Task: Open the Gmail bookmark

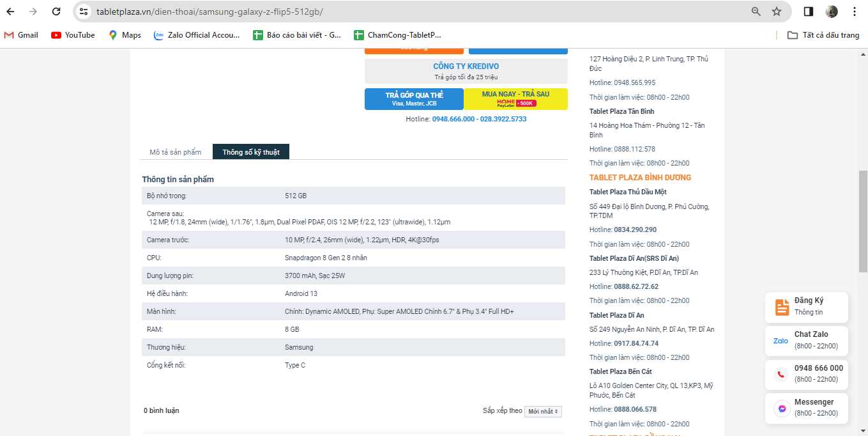Action: point(21,35)
